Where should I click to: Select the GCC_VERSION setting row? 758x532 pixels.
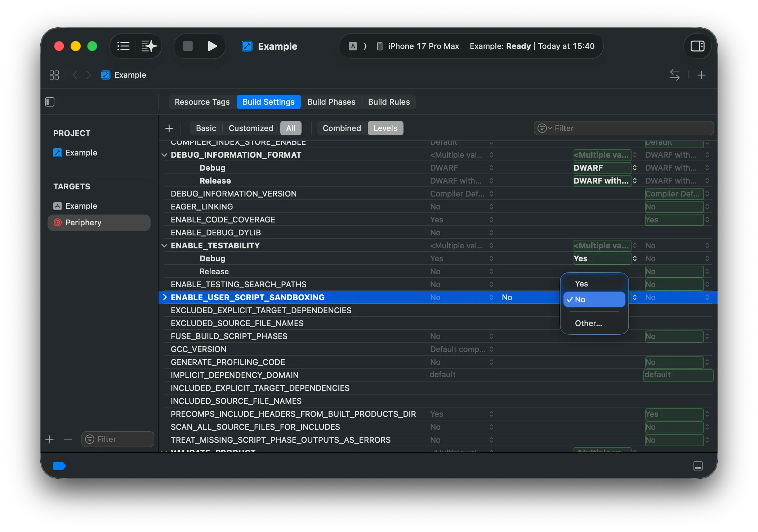tap(438, 349)
